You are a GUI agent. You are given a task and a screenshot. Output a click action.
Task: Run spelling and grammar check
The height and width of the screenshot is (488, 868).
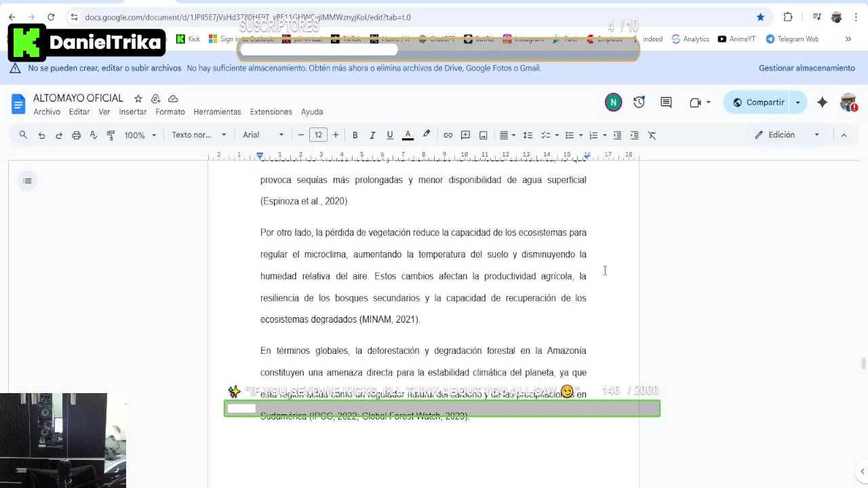(x=94, y=135)
